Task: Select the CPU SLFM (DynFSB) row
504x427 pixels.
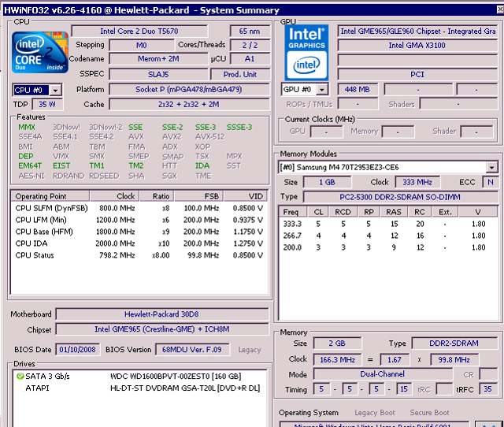Action: (139, 208)
